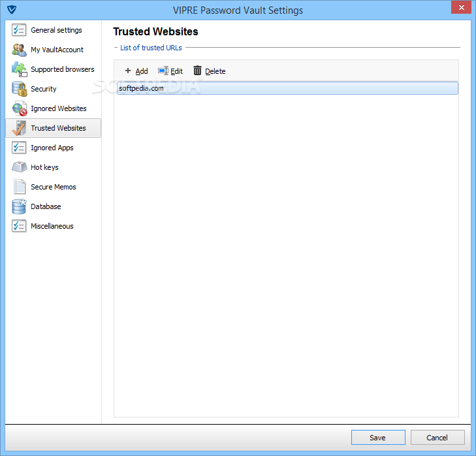Click the Ignored Websites globe icon

[x=19, y=108]
